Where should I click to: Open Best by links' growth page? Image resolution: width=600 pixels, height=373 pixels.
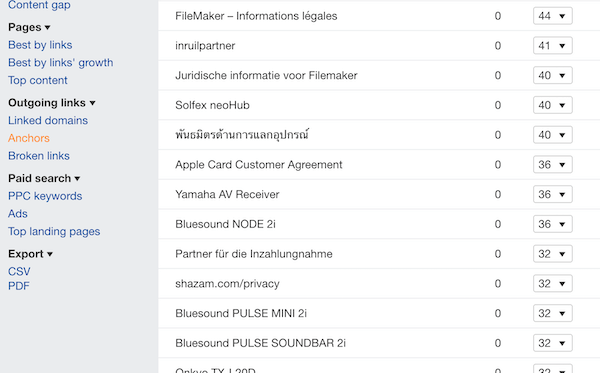(x=60, y=62)
